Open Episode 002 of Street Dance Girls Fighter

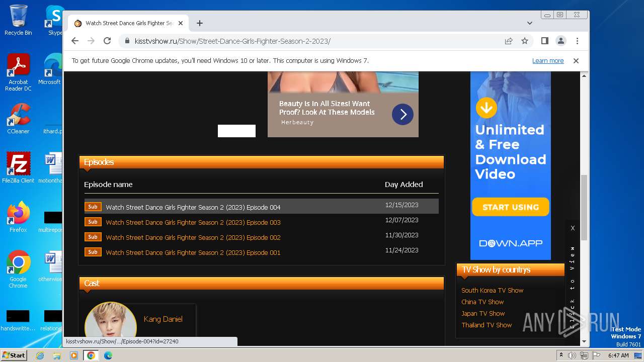click(x=193, y=237)
